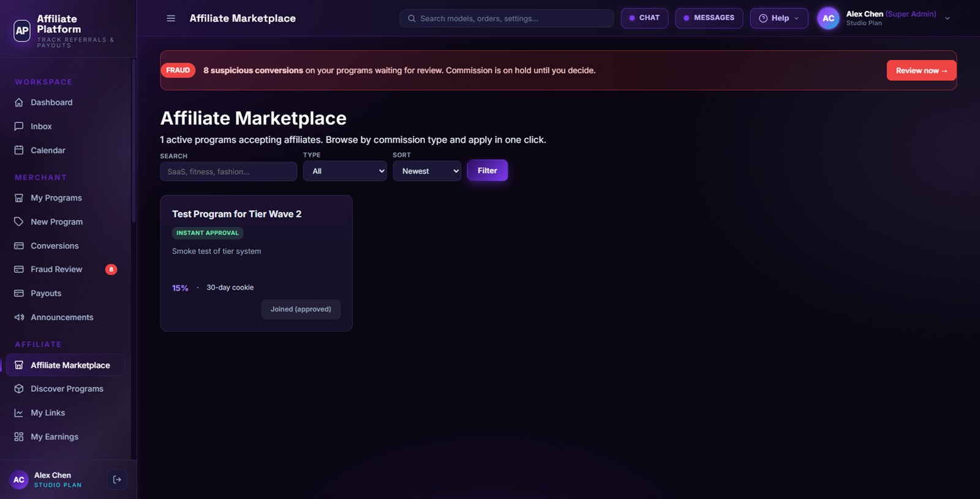Image resolution: width=980 pixels, height=499 pixels.
Task: Click the Payouts card icon
Action: coord(19,293)
